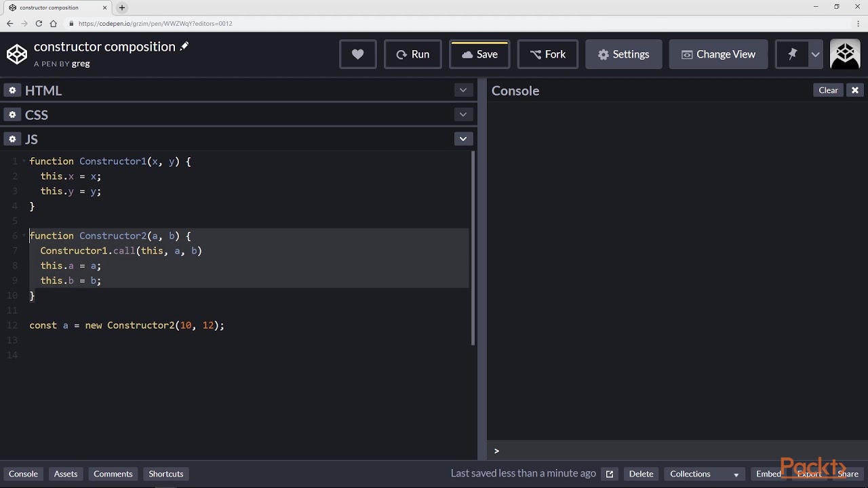This screenshot has height=488, width=868.
Task: Click the JS panel header label
Action: (31, 139)
